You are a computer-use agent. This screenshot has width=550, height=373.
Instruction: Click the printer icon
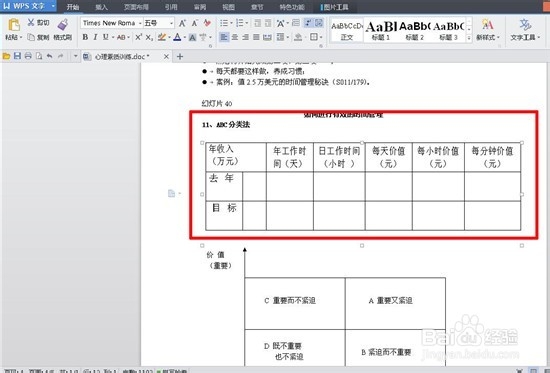point(28,56)
